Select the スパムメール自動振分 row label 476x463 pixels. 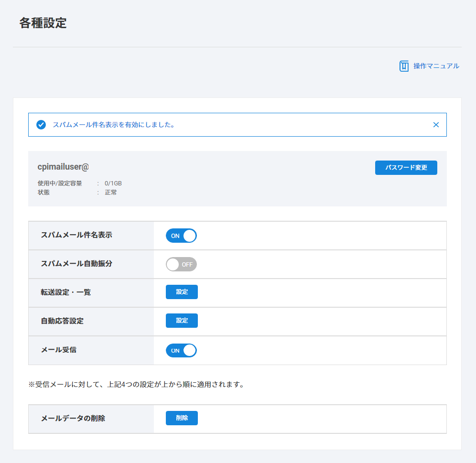pos(76,264)
